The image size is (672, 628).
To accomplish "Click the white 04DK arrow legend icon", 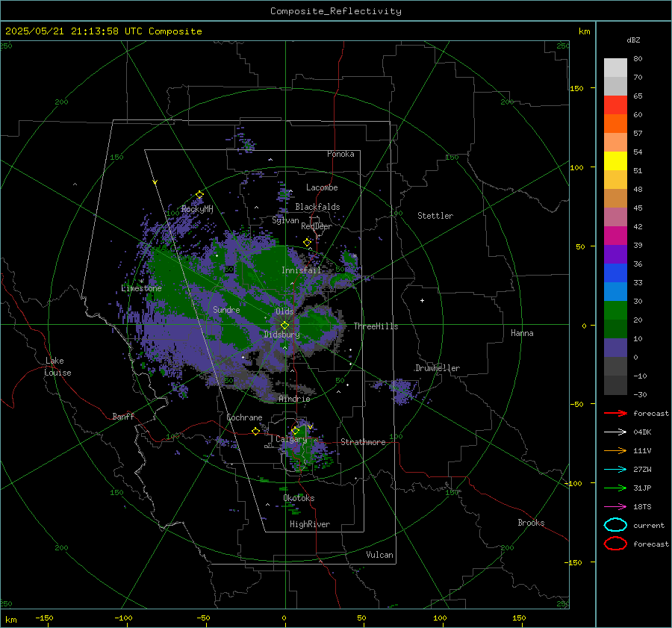I will [615, 432].
